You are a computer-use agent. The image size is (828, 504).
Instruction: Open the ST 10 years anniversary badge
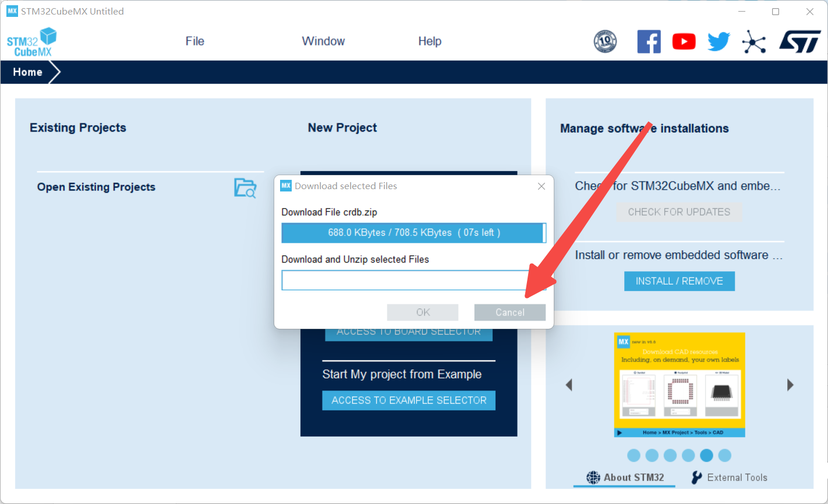605,41
